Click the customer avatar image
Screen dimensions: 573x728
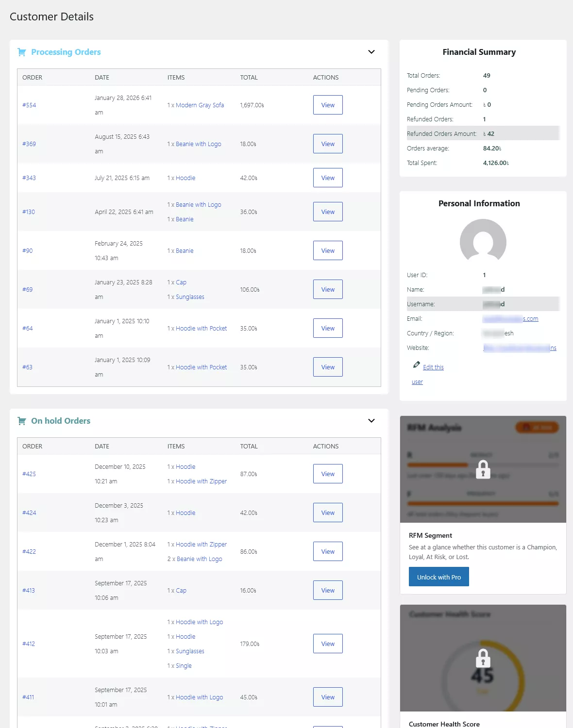point(483,241)
